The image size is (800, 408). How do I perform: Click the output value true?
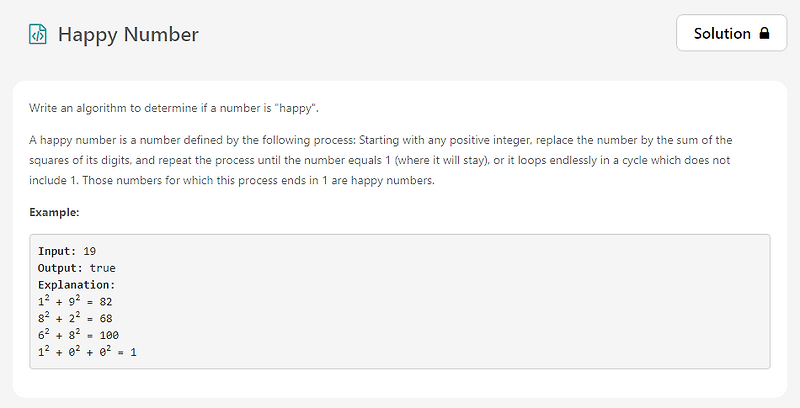tap(103, 268)
